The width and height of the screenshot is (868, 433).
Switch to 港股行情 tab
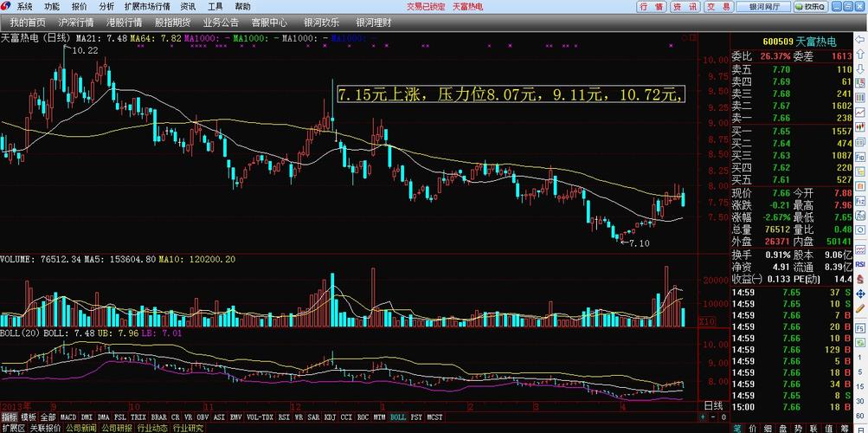pyautogui.click(x=124, y=23)
